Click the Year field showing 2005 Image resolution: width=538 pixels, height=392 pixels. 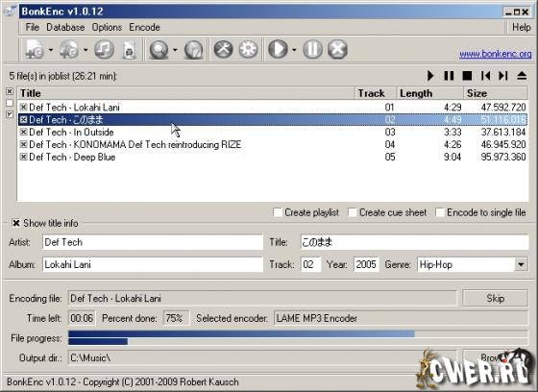pos(366,264)
